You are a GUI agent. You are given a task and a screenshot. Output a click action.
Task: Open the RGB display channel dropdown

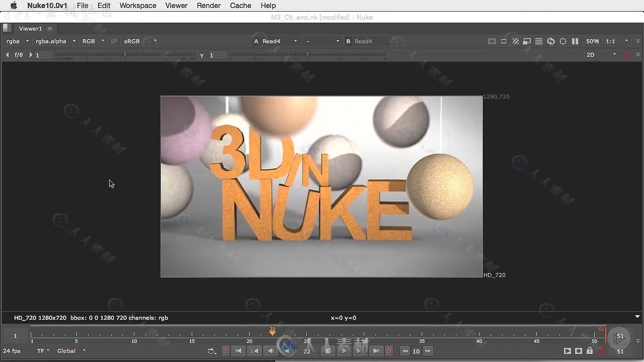(x=93, y=41)
